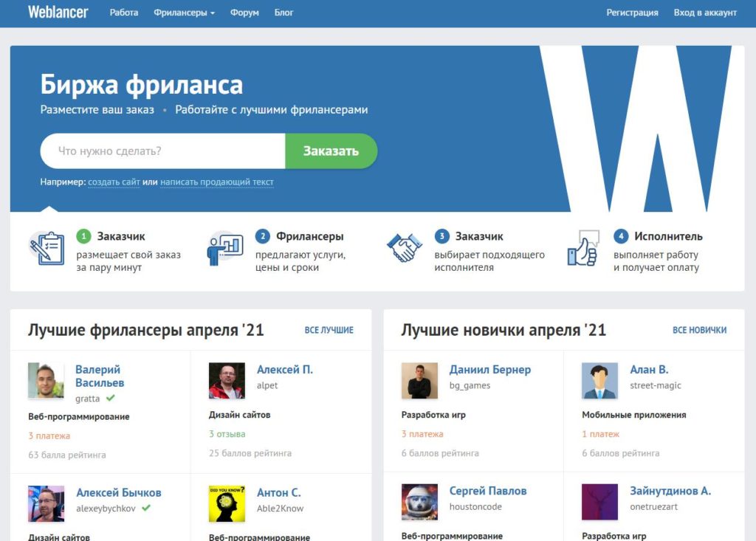Expand the Фрилансеры dropdown menu

(184, 13)
